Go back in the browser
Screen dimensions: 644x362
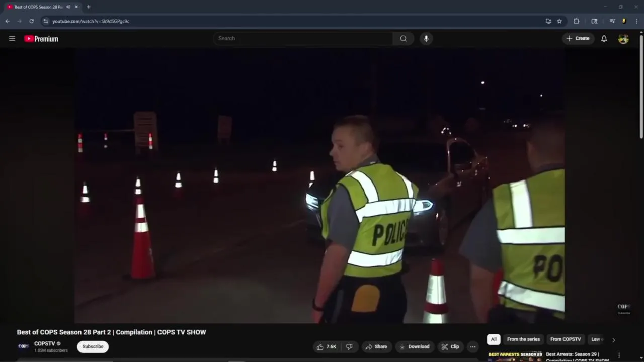[7, 21]
